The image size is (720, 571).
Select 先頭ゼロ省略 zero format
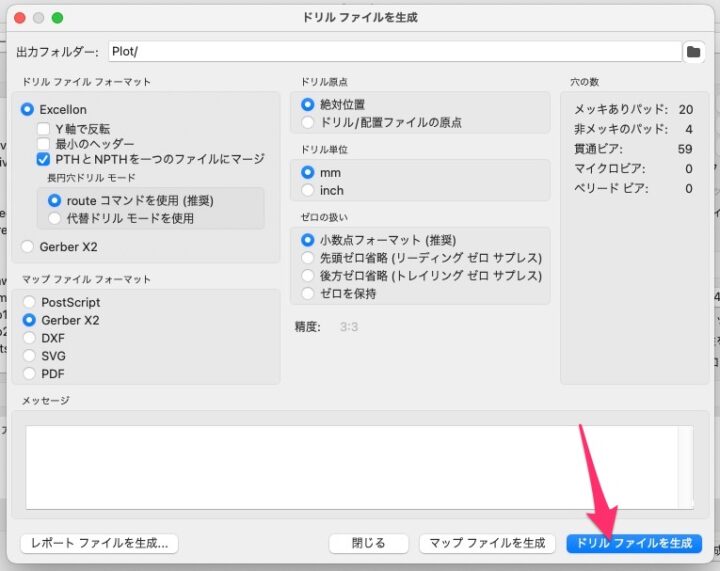pos(308,257)
